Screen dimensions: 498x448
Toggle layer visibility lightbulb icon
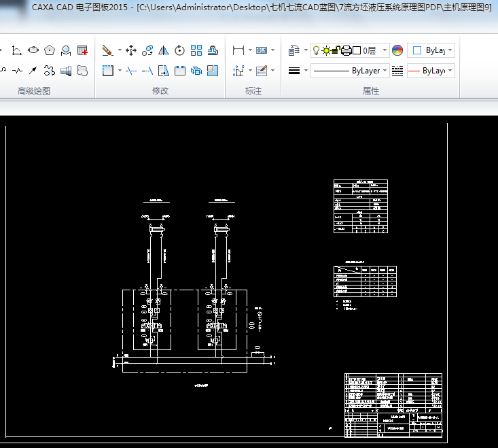point(317,50)
